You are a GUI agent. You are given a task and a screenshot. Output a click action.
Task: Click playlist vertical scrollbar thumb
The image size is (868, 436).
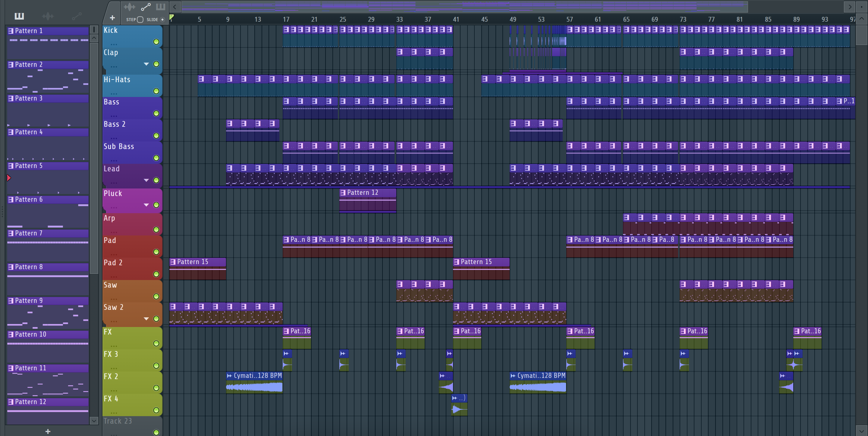click(x=862, y=35)
